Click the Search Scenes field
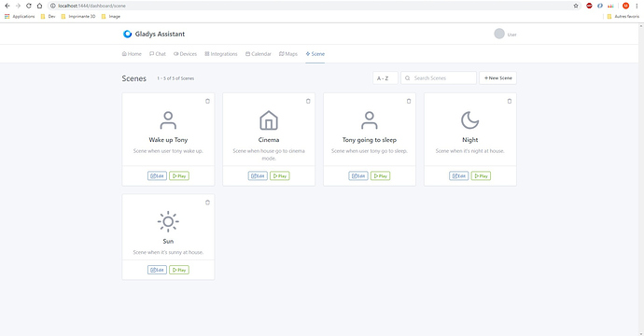This screenshot has width=644, height=336. [x=439, y=78]
